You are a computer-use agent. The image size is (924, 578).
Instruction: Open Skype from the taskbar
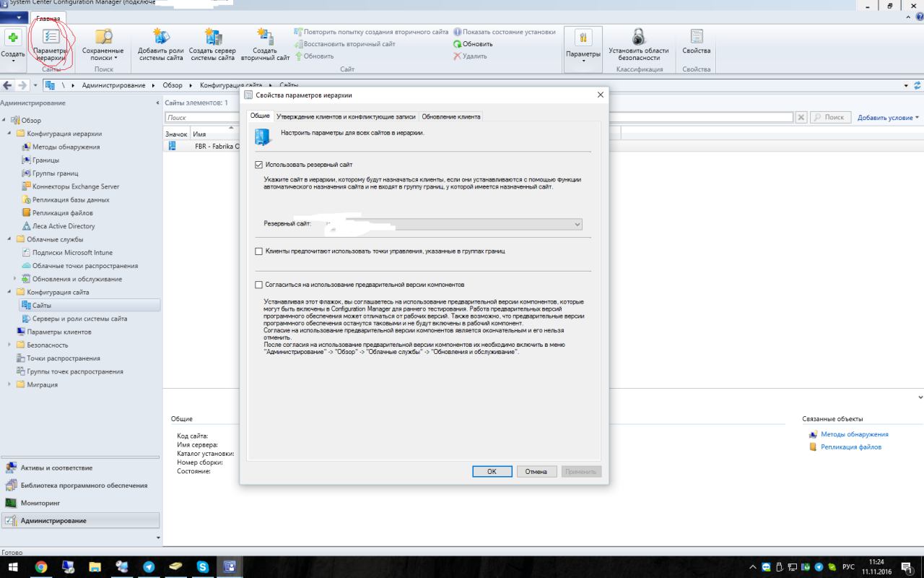coord(203,567)
